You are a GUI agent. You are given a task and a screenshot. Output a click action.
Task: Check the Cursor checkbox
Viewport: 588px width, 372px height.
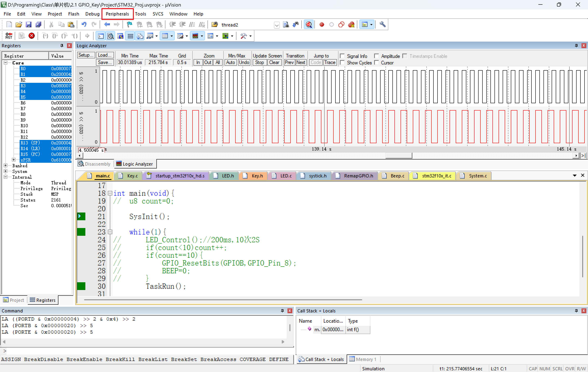[376, 63]
